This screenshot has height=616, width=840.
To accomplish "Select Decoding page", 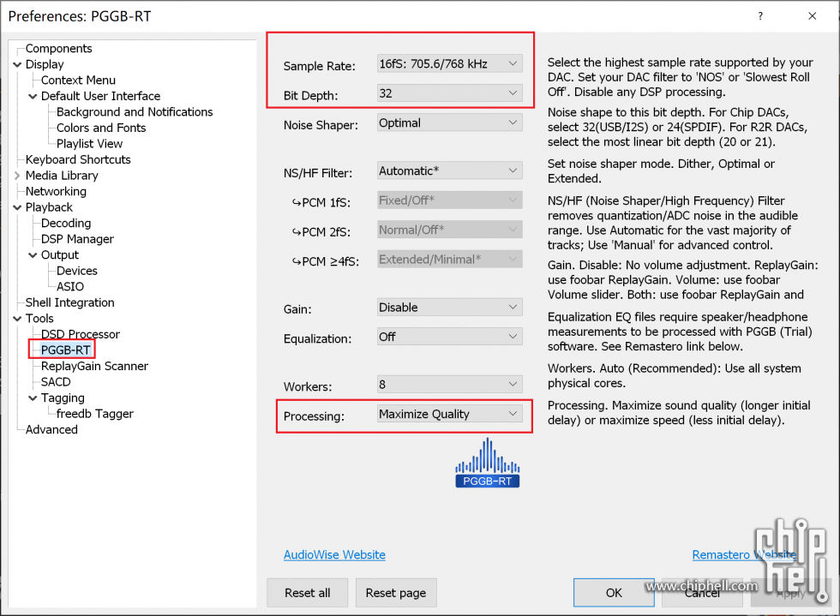I will pos(66,224).
